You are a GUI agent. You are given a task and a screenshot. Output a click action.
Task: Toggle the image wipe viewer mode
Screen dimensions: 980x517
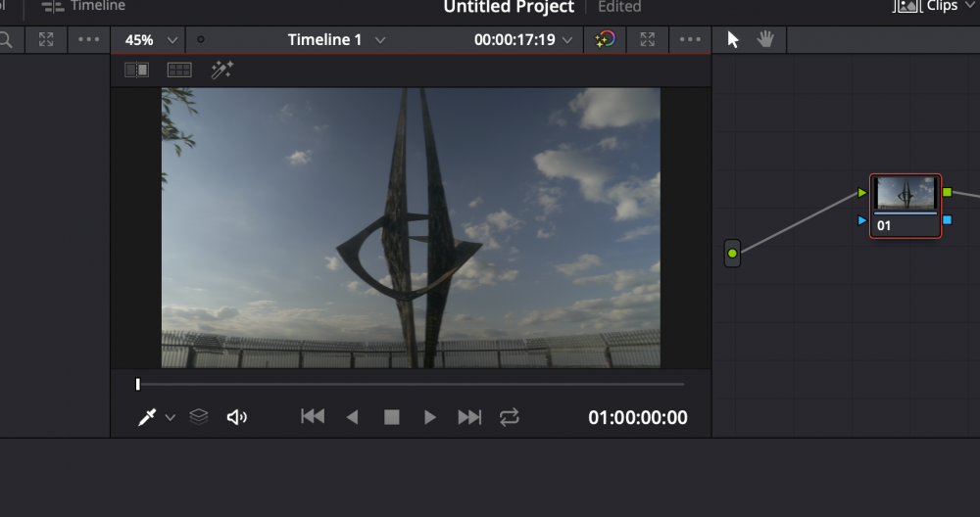click(137, 70)
